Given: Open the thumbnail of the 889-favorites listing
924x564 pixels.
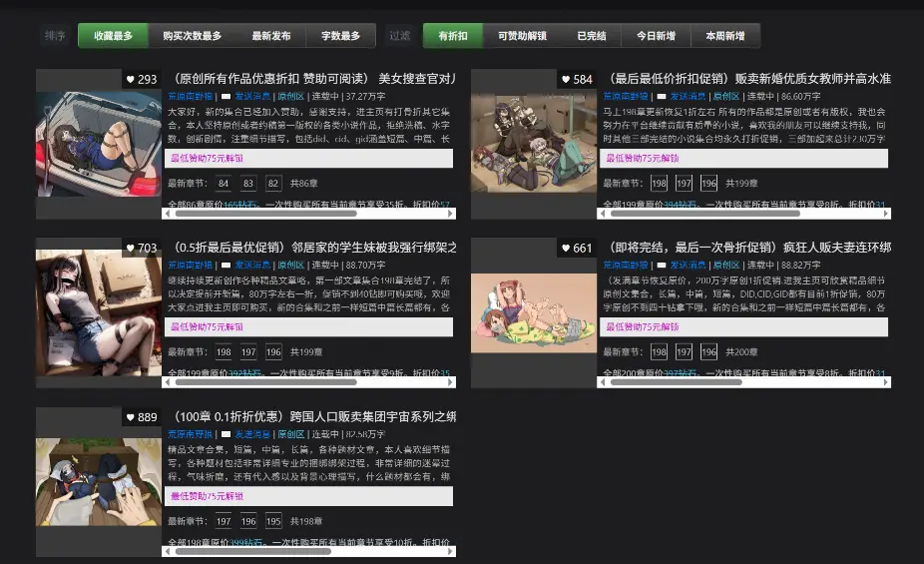Looking at the screenshot, I should [x=99, y=482].
